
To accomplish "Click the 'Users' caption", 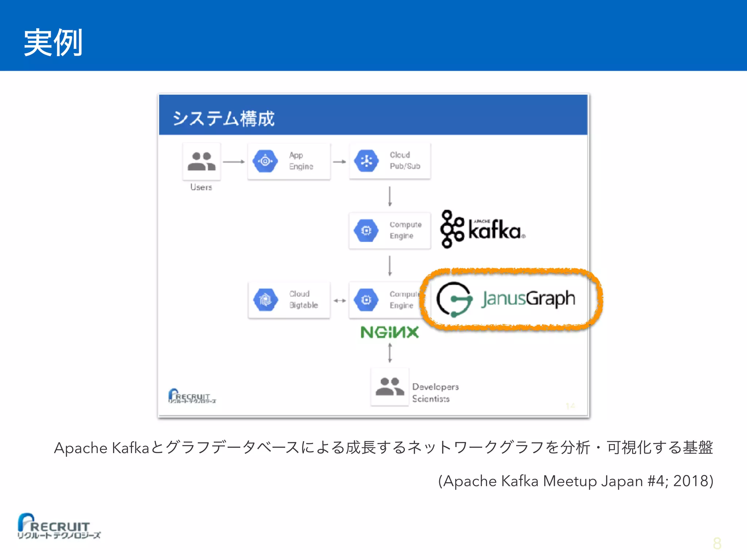I will 201,187.
